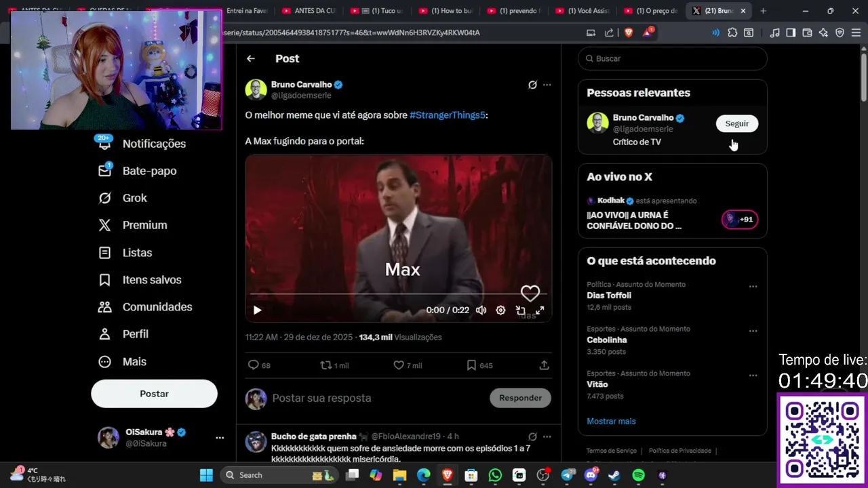Mute the video audio
The width and height of the screenshot is (868, 488).
point(481,310)
